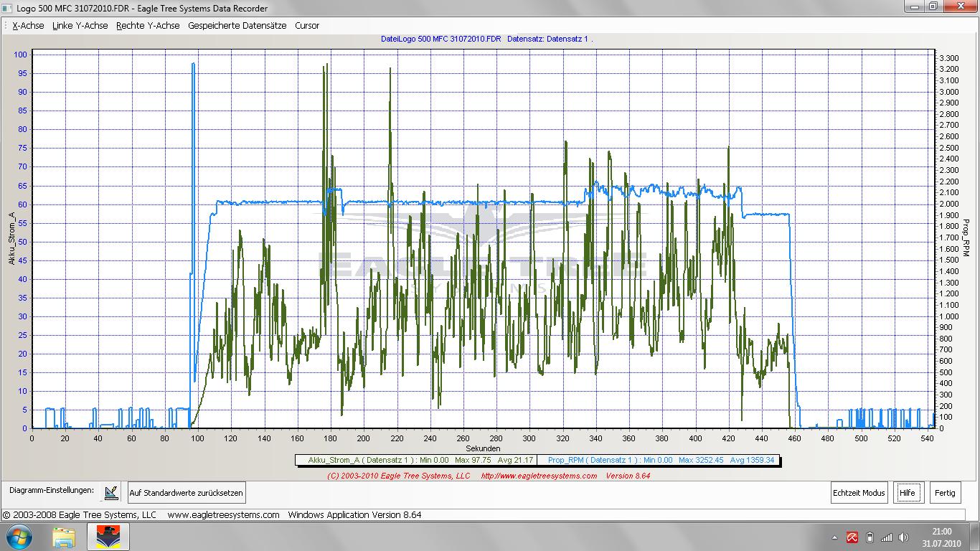Open Hilfe
This screenshot has height=551, width=980.
pyautogui.click(x=908, y=493)
